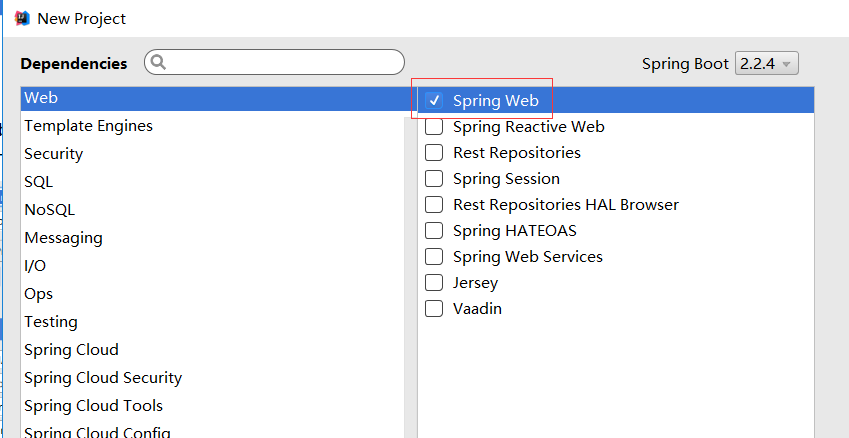Select the Spring Web Services checkbox
The image size is (849, 438).
point(434,257)
